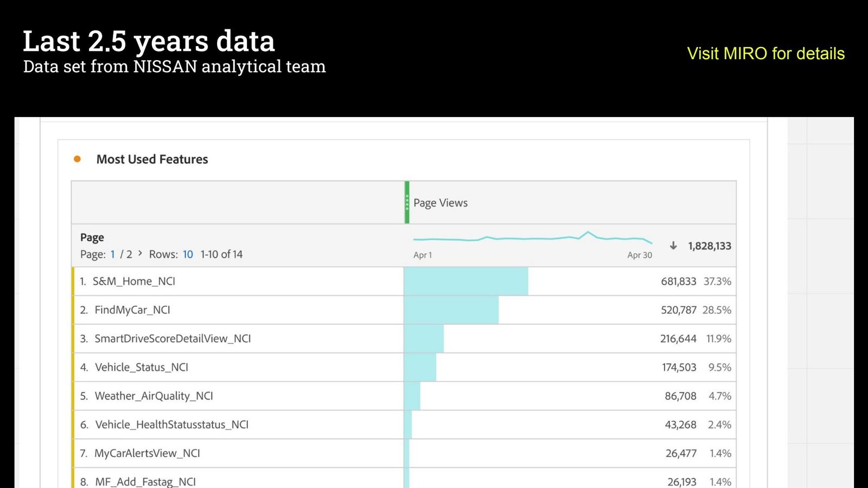Select the SmartDriveScoreDetailView_NCI row
868x488 pixels.
404,339
